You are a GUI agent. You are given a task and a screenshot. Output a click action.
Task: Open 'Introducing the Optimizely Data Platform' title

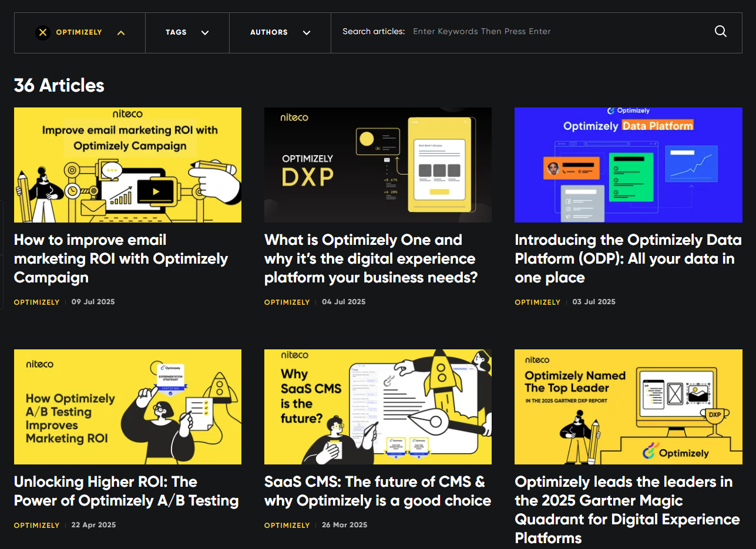[628, 258]
